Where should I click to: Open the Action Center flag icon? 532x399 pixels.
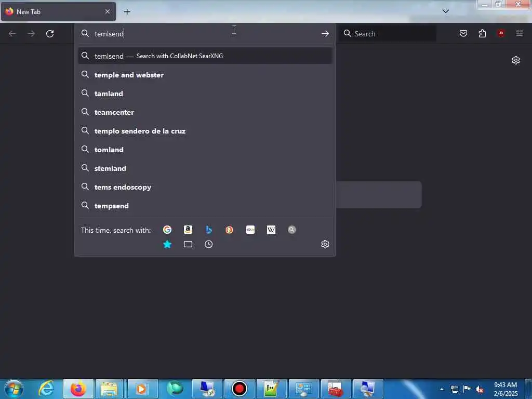(x=467, y=389)
